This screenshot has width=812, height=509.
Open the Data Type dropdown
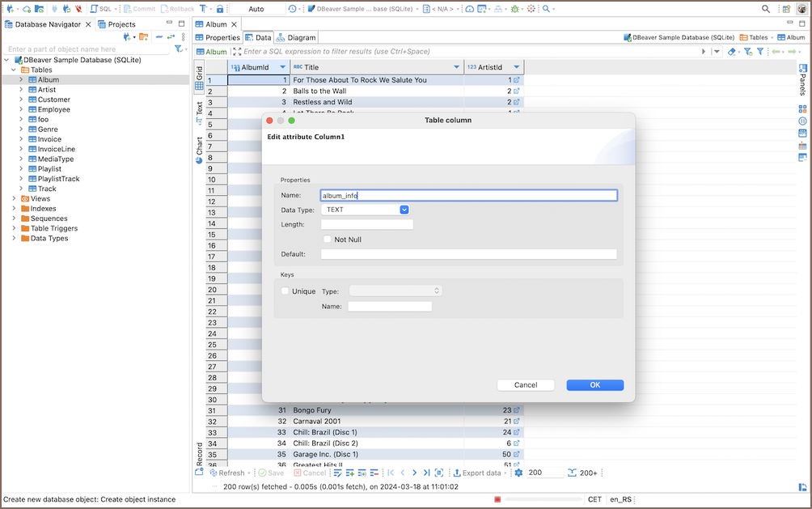404,210
